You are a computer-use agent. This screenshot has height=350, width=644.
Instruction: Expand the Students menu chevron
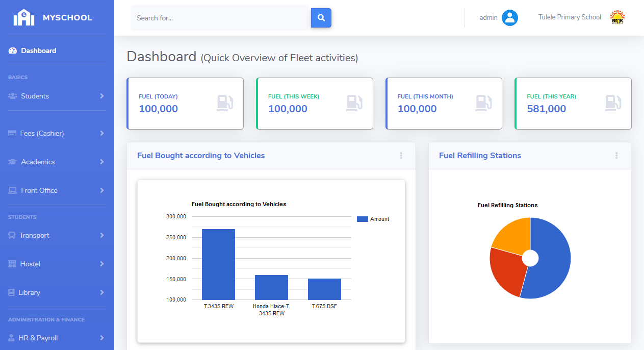click(102, 96)
